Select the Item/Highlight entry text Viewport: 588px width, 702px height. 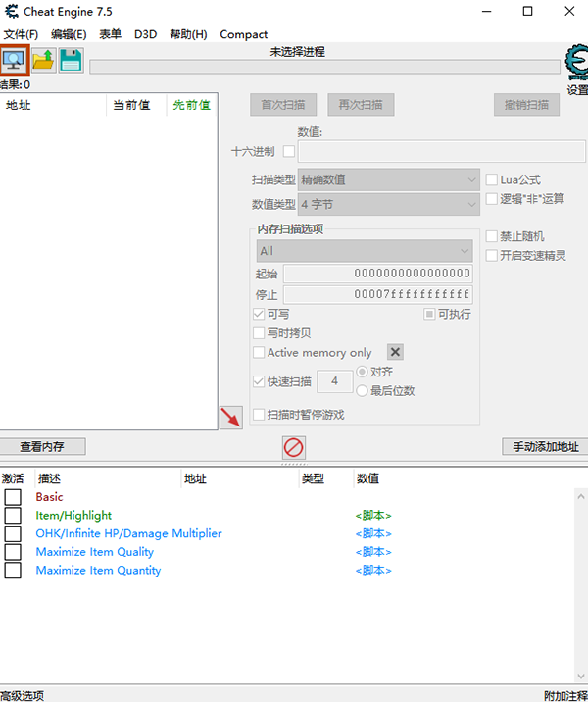(x=73, y=516)
